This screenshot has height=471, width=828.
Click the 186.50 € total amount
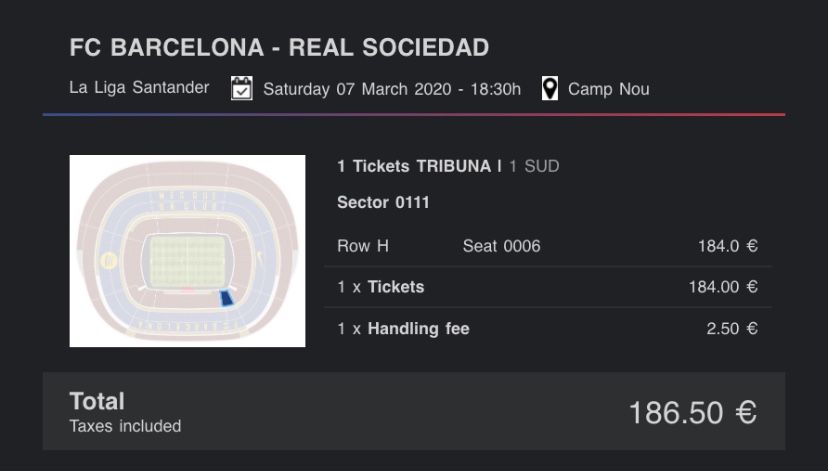691,412
